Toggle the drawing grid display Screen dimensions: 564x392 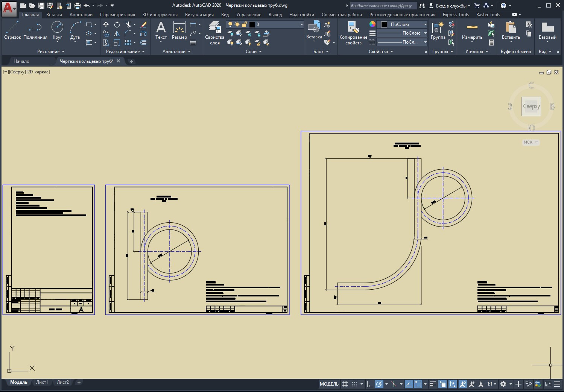pyautogui.click(x=345, y=384)
